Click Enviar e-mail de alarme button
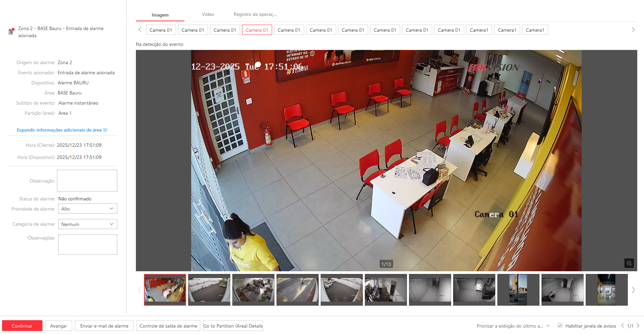Viewport: 644px width, 334px height. pos(104,326)
